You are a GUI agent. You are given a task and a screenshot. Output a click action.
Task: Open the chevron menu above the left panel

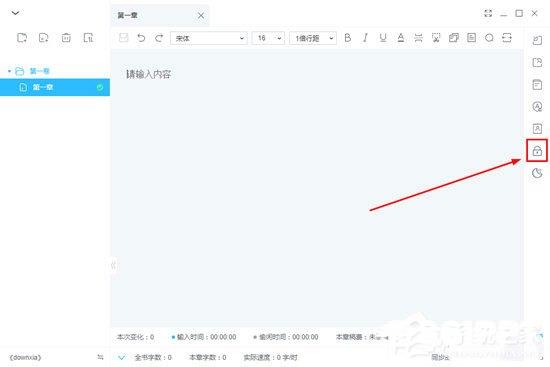15,13
